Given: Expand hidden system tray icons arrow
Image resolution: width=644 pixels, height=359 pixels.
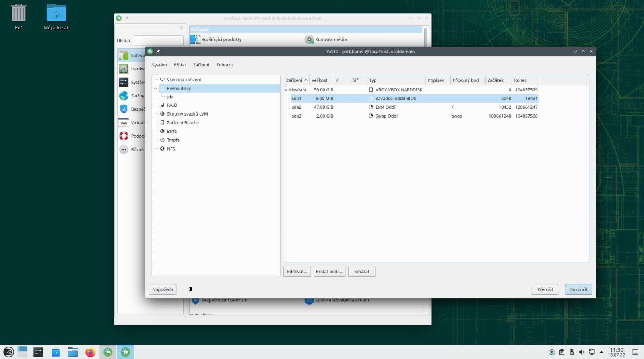Looking at the screenshot, I should (x=601, y=352).
